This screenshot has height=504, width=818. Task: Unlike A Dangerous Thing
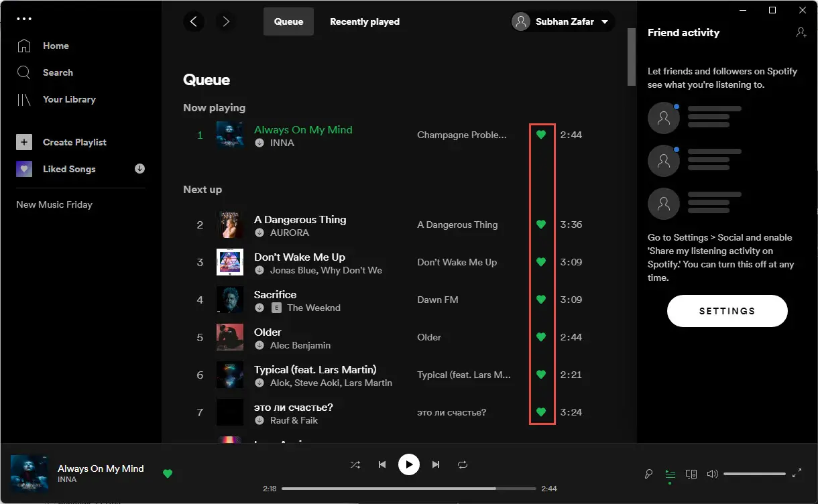[541, 225]
